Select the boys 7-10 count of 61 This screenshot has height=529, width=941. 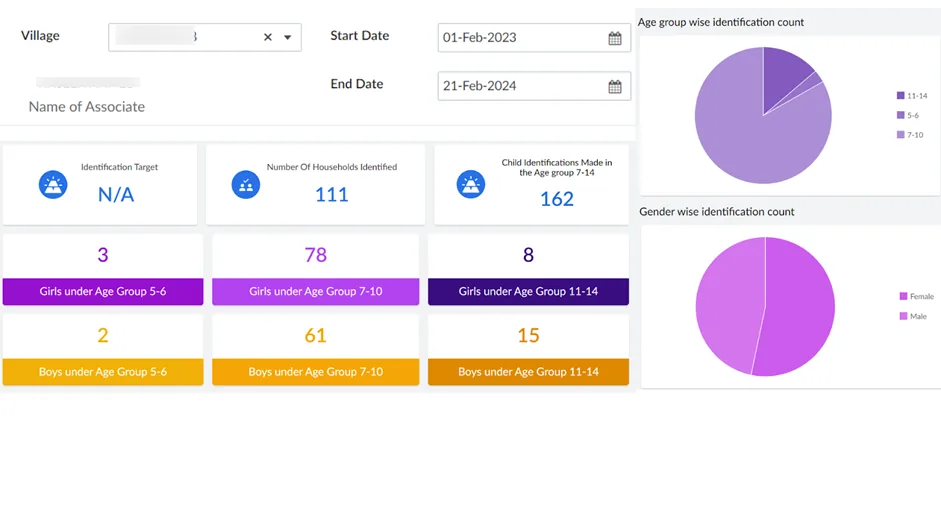click(x=316, y=335)
